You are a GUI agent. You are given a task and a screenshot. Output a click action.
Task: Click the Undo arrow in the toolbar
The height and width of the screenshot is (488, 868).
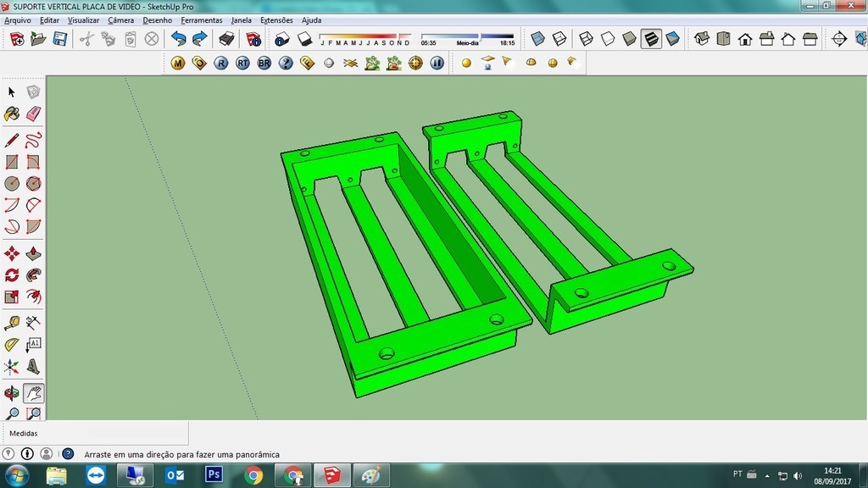tap(179, 38)
